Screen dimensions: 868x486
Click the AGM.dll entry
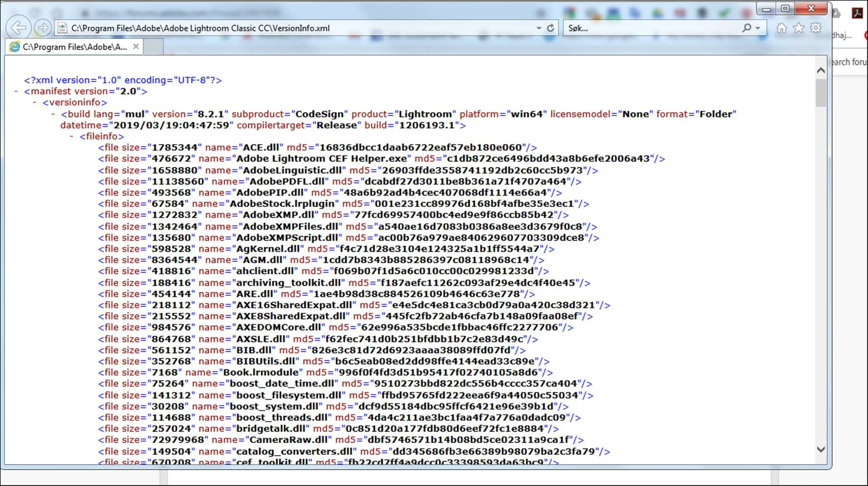[x=321, y=260]
